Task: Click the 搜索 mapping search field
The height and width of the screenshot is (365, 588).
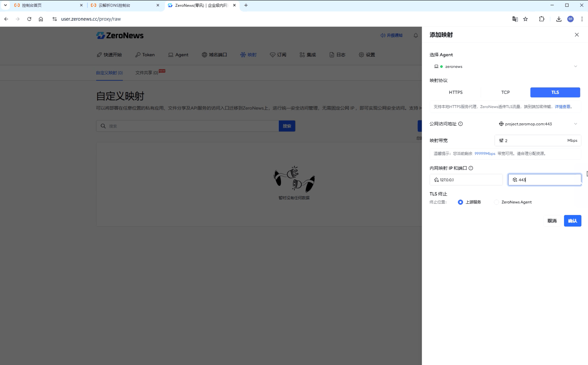Action: click(187, 126)
